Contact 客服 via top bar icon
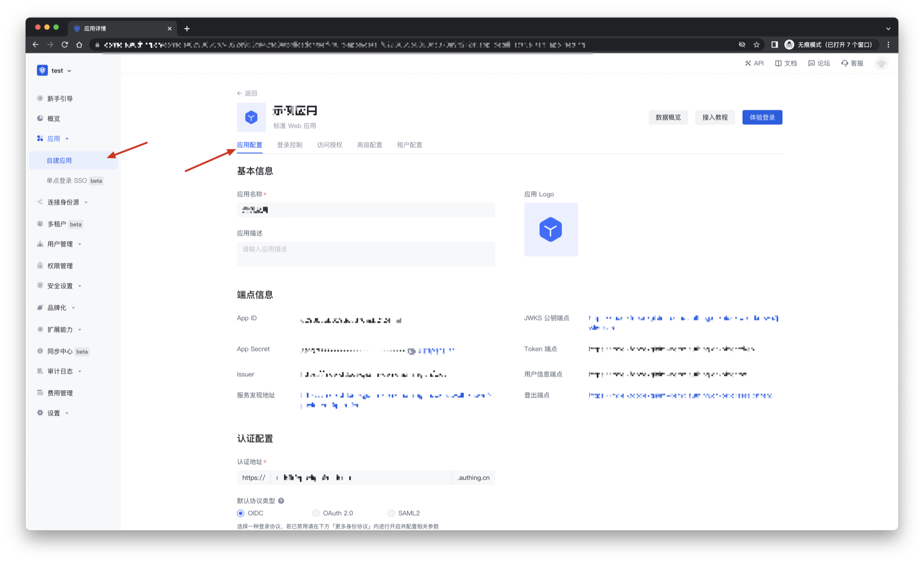 (x=852, y=63)
